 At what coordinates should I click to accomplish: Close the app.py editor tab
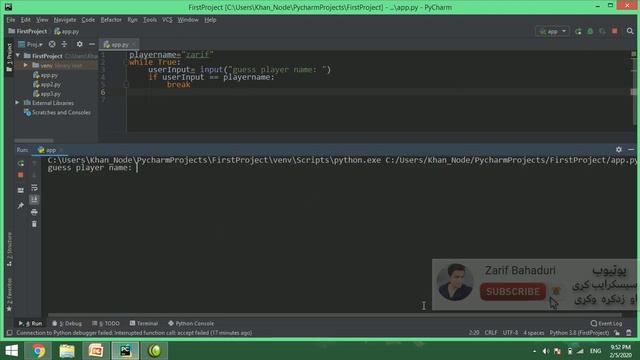(133, 44)
